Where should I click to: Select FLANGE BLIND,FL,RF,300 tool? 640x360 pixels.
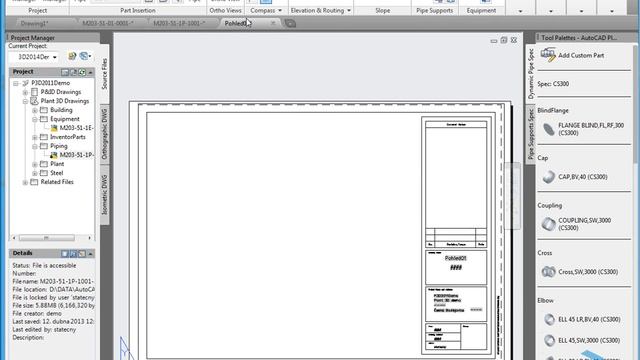[584, 129]
